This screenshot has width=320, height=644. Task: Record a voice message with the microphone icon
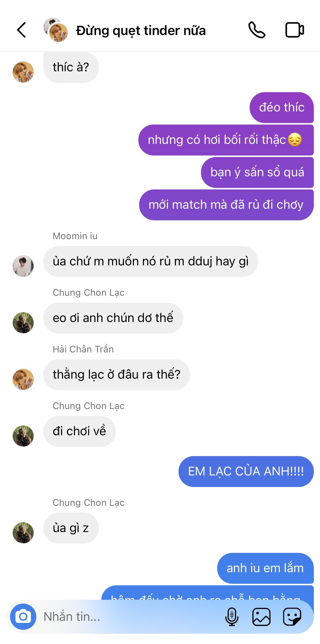(x=232, y=616)
